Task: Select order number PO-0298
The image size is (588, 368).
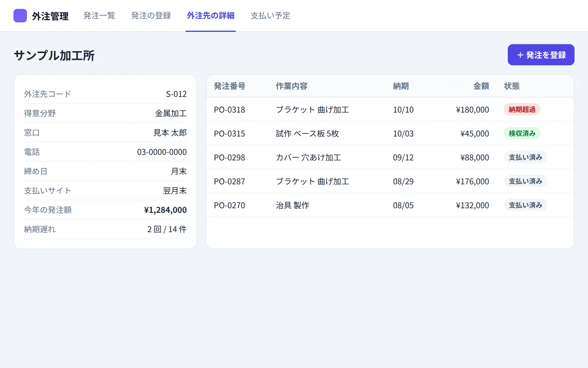Action: click(229, 158)
